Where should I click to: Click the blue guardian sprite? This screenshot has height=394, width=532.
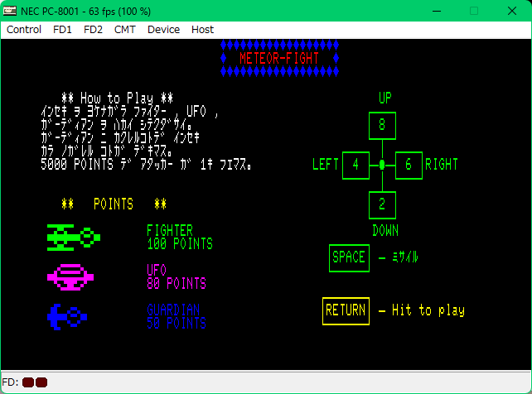(x=67, y=317)
